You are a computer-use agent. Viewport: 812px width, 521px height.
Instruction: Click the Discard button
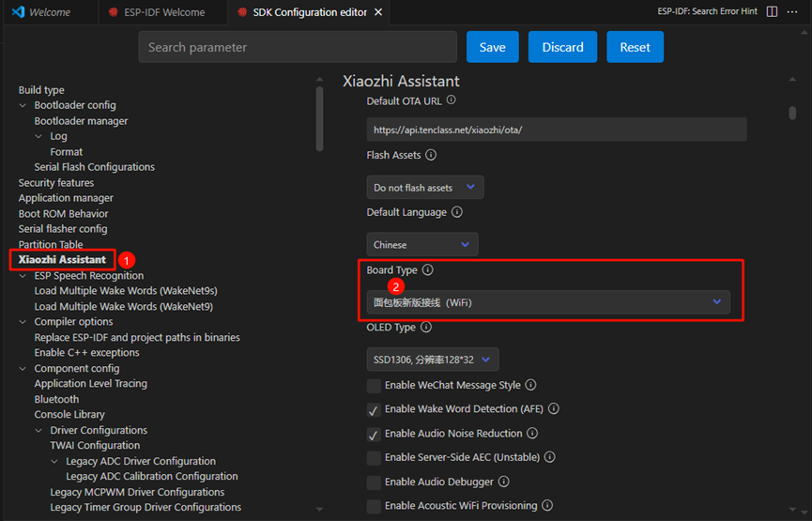(562, 47)
